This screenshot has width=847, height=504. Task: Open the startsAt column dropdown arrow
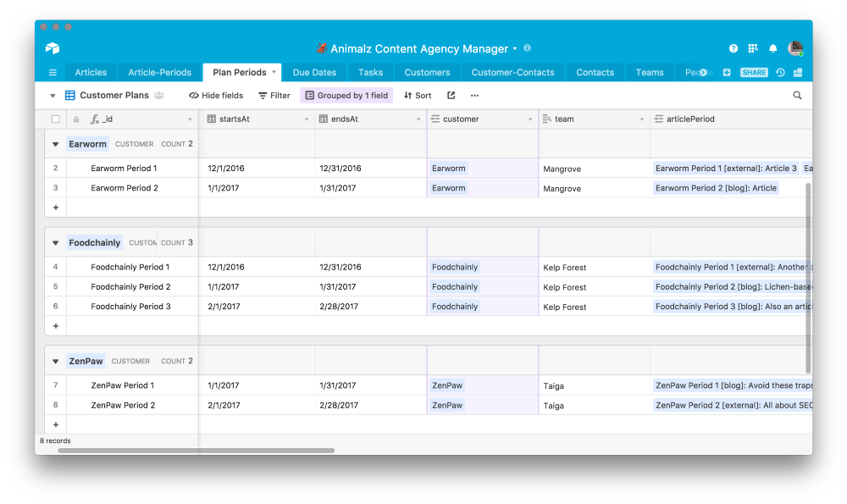pyautogui.click(x=307, y=119)
